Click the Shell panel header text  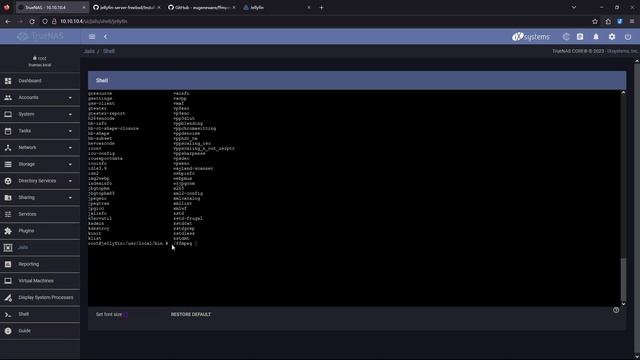click(x=102, y=80)
